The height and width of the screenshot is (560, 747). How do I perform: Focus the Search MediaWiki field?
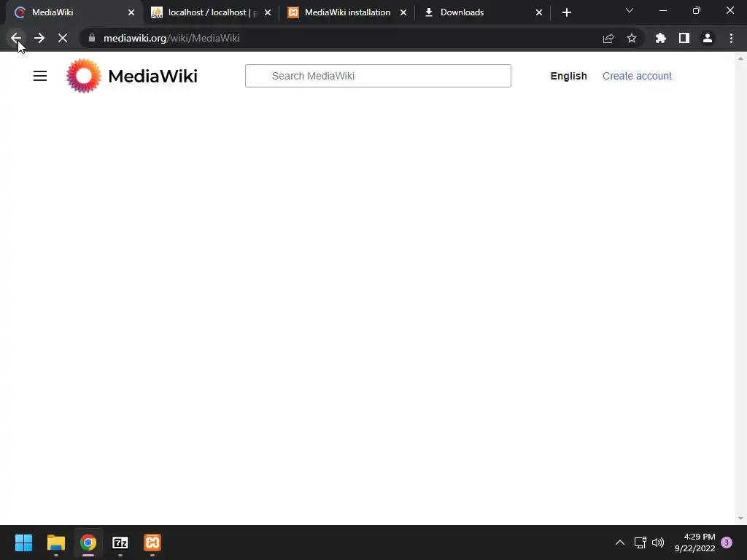point(378,76)
